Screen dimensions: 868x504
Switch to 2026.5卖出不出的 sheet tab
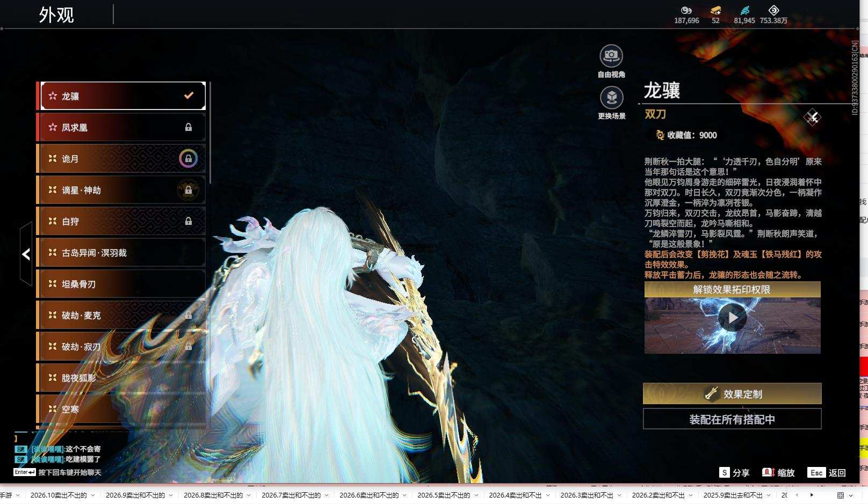[x=444, y=495]
